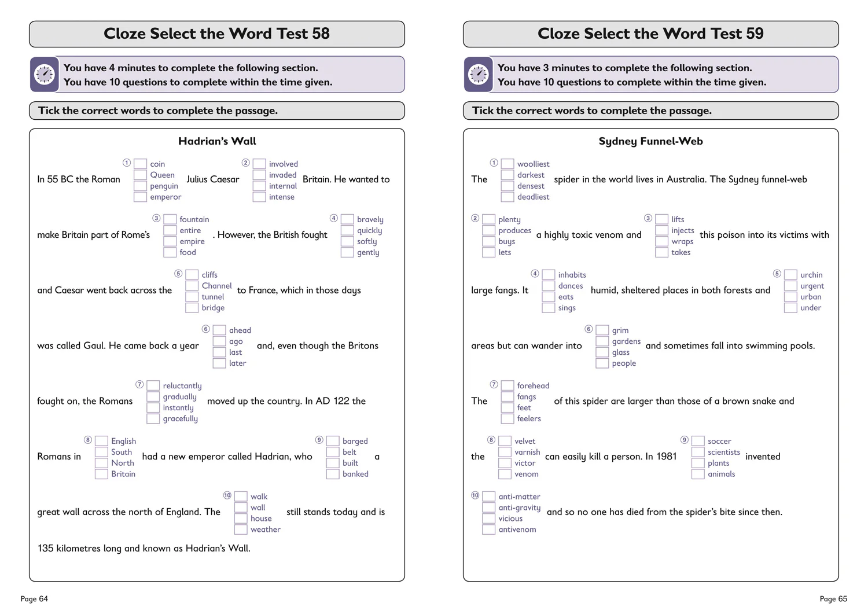Select the 'produces' checkbox
Viewport: 868px width, 614px height.
489,231
